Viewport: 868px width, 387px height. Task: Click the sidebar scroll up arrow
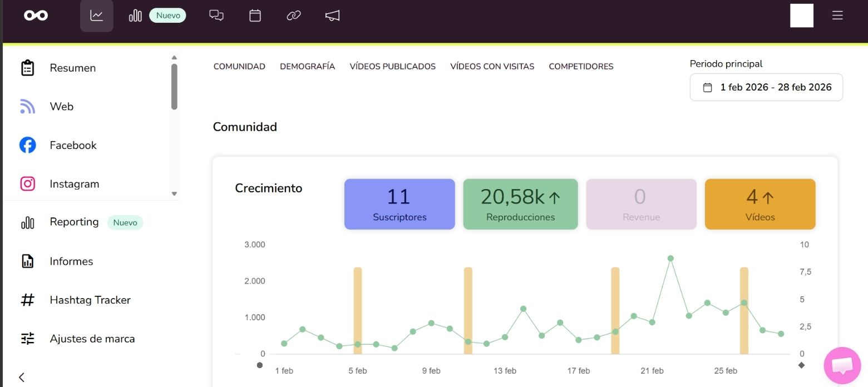174,57
